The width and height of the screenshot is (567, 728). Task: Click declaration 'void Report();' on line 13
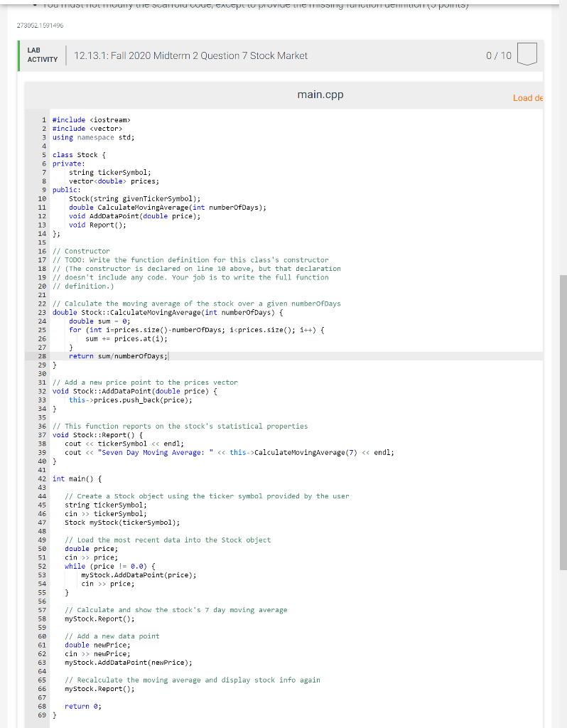[97, 225]
